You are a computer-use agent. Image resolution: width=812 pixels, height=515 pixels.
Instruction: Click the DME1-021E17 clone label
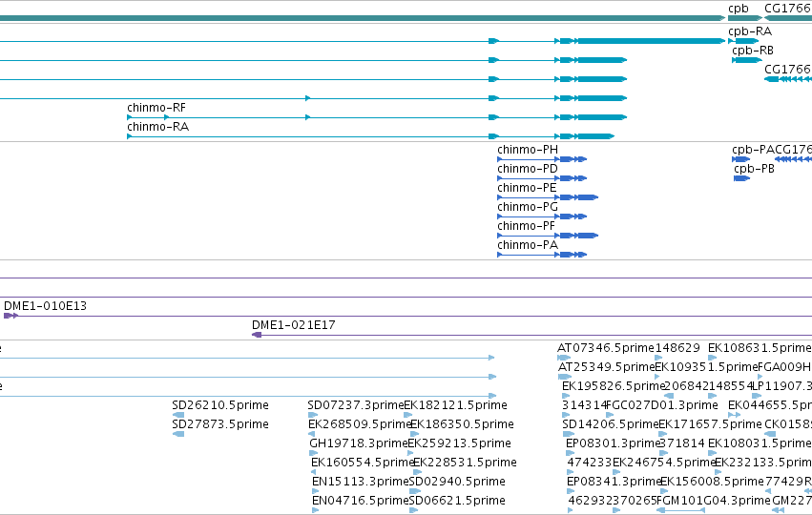point(294,325)
